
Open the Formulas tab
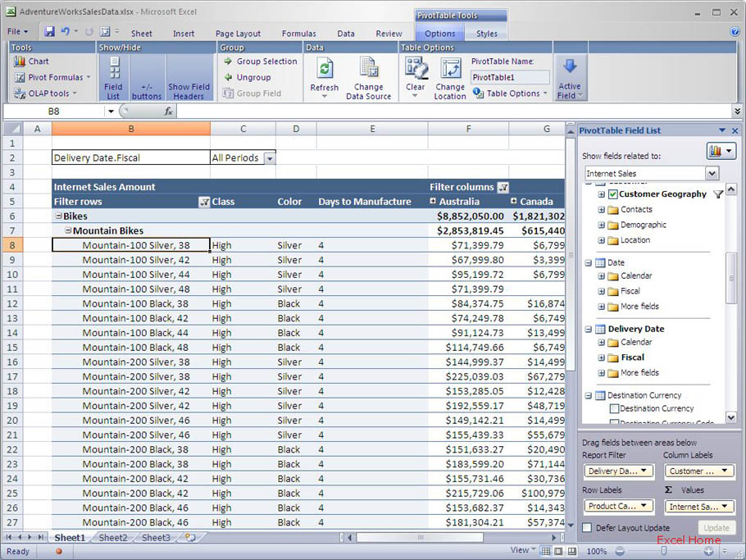298,34
